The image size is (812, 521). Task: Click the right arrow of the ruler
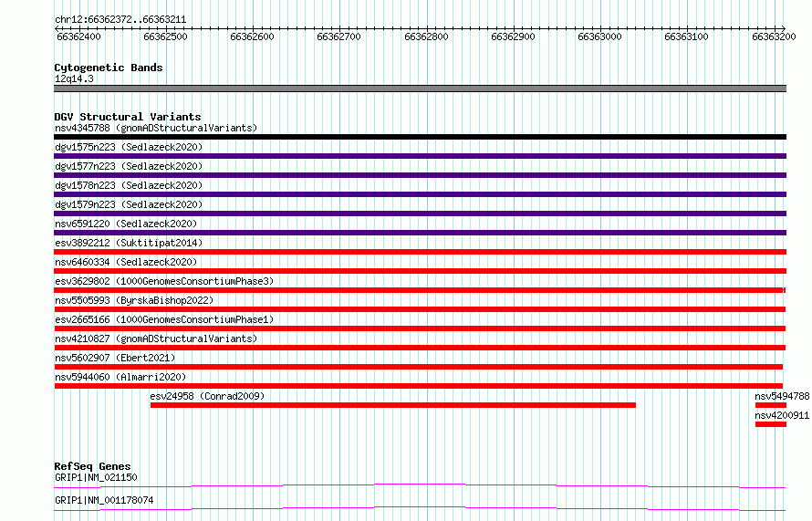pyautogui.click(x=784, y=28)
